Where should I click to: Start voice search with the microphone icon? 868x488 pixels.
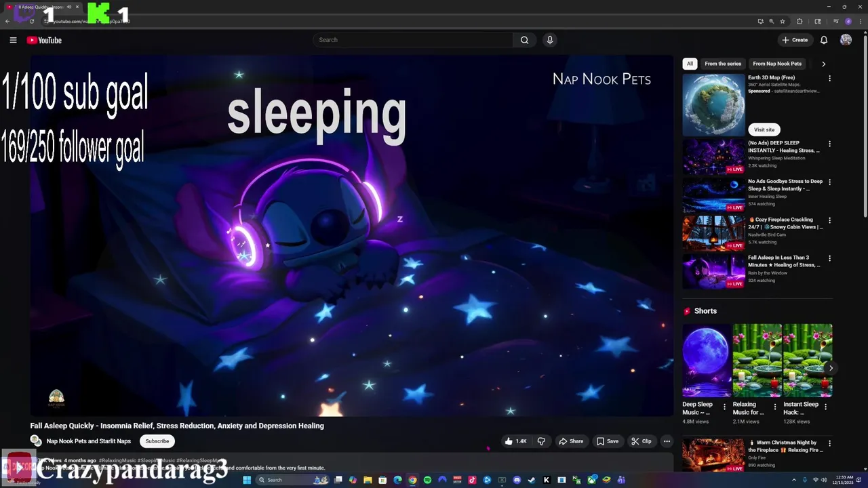[550, 40]
